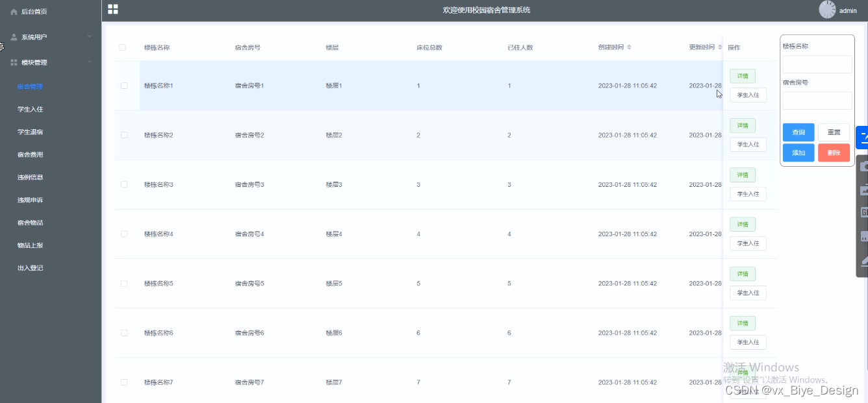Screen dimensions: 868x403
Task: Click the blue 添加 add button
Action: pyautogui.click(x=798, y=153)
